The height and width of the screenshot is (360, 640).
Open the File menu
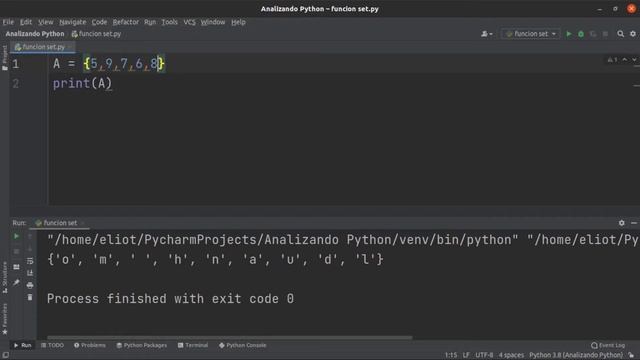tap(8, 22)
